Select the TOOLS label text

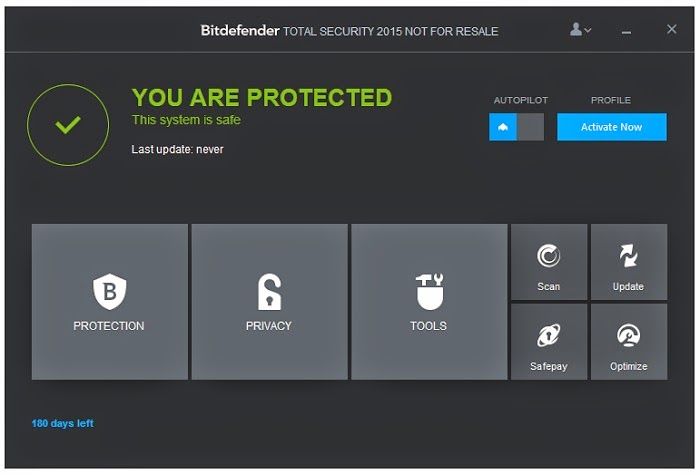coord(429,326)
